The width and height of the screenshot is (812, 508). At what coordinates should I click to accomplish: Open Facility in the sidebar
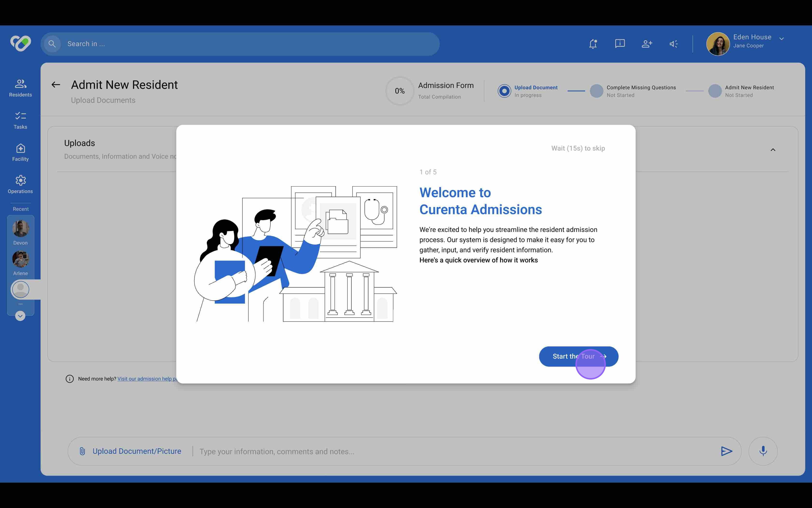coord(21,153)
